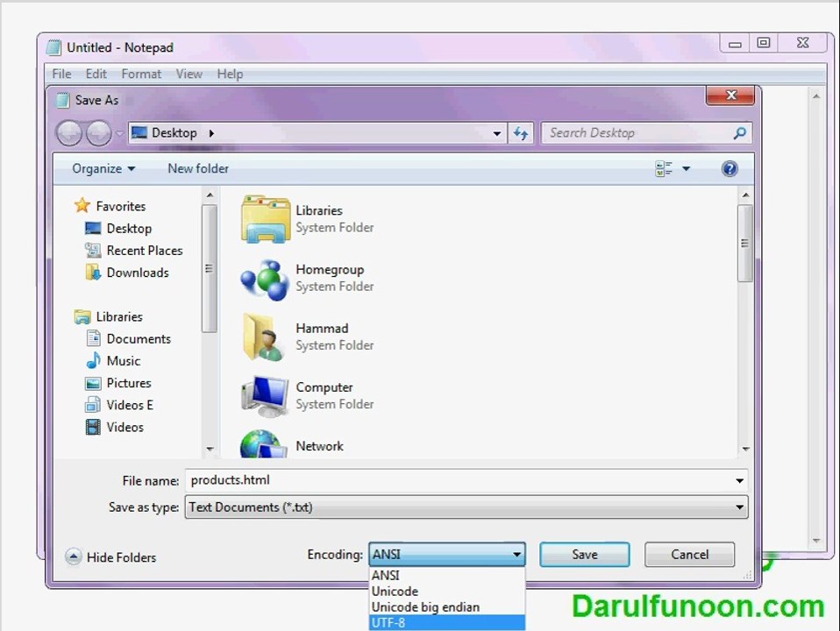Click sidebar scroll down arrow
The width and height of the screenshot is (840, 631).
pos(210,449)
